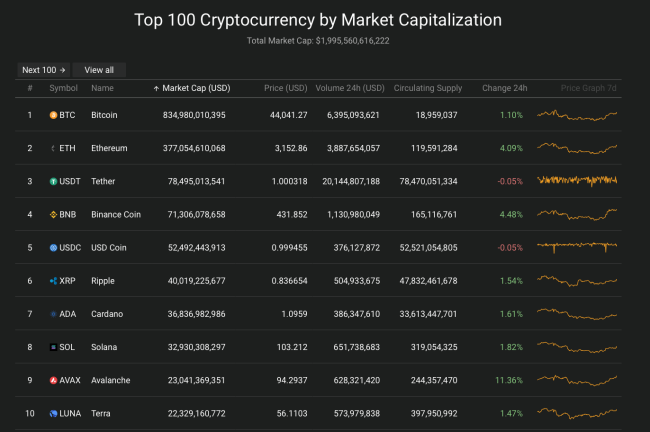The height and width of the screenshot is (432, 650).
Task: Sort table by Price (USD) header
Action: tap(286, 88)
